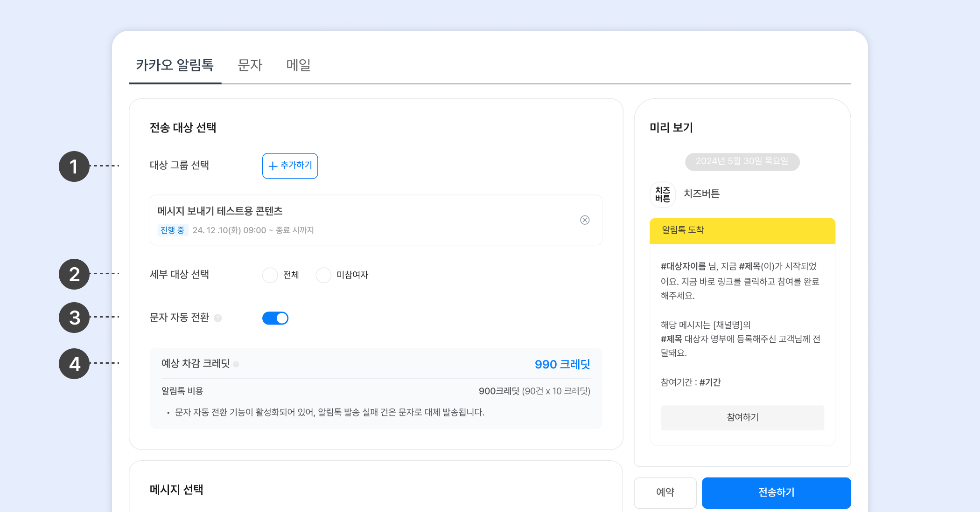Click the info icon beside 예상 차감 크레딧
Screen dimensions: 980x512
tap(236, 364)
